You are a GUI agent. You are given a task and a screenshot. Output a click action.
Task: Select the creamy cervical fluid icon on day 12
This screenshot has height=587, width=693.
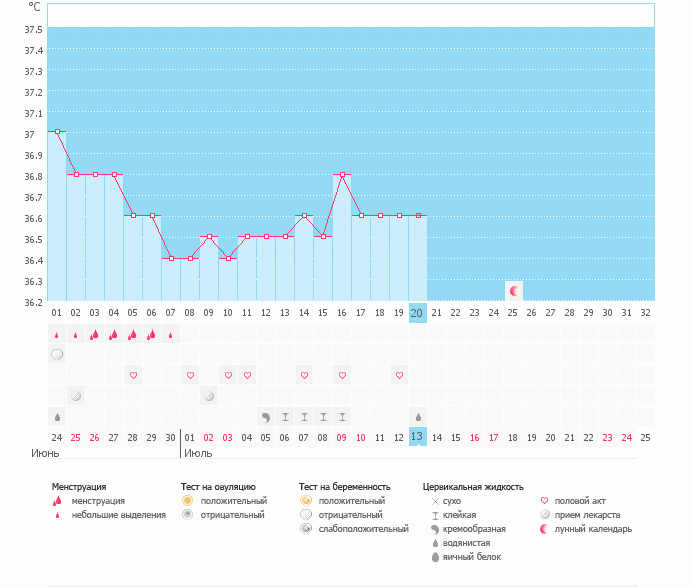tap(266, 417)
